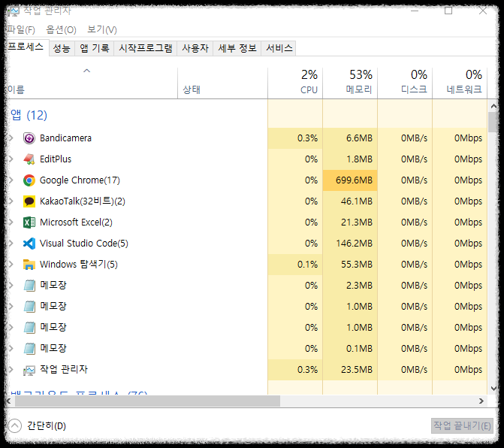
Task: Select the 앱 (12) group header
Action: click(x=29, y=115)
